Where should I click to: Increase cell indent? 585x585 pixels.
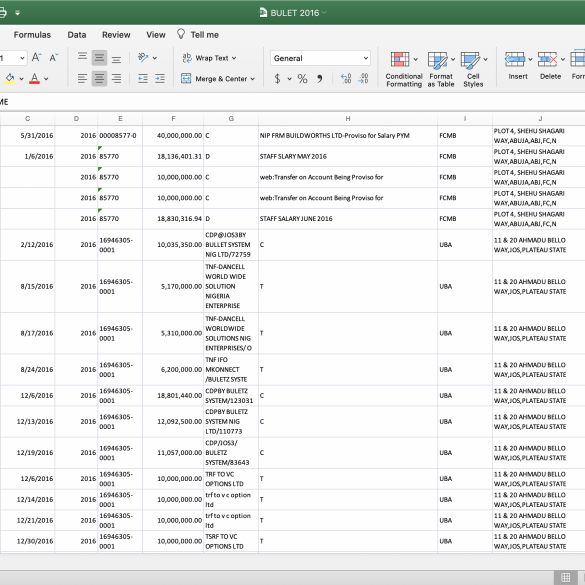click(x=160, y=78)
